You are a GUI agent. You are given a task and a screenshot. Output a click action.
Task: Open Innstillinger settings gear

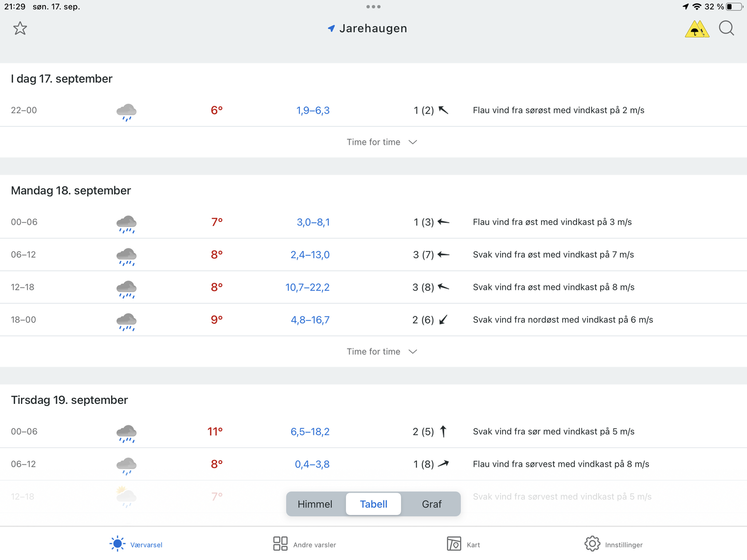pos(592,544)
